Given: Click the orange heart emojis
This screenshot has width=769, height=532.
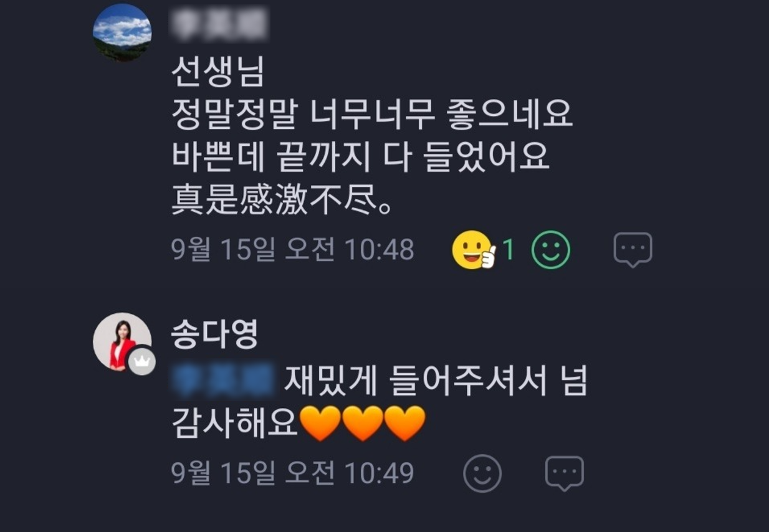Looking at the screenshot, I should click(363, 424).
